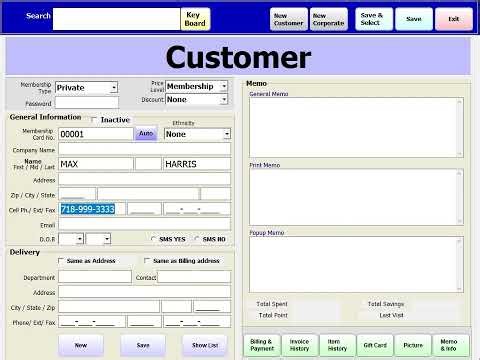480x360 pixels.
Task: Click the General Information Address field
Action: 145,179
